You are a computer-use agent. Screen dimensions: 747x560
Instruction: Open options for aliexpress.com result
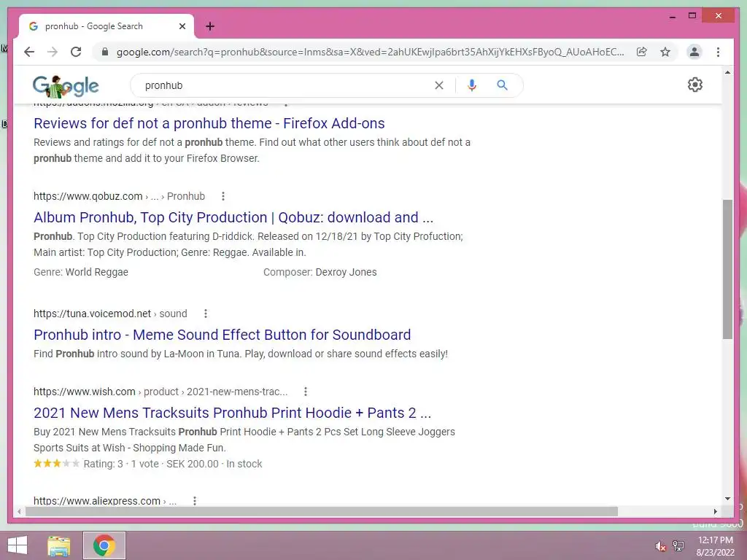(194, 500)
